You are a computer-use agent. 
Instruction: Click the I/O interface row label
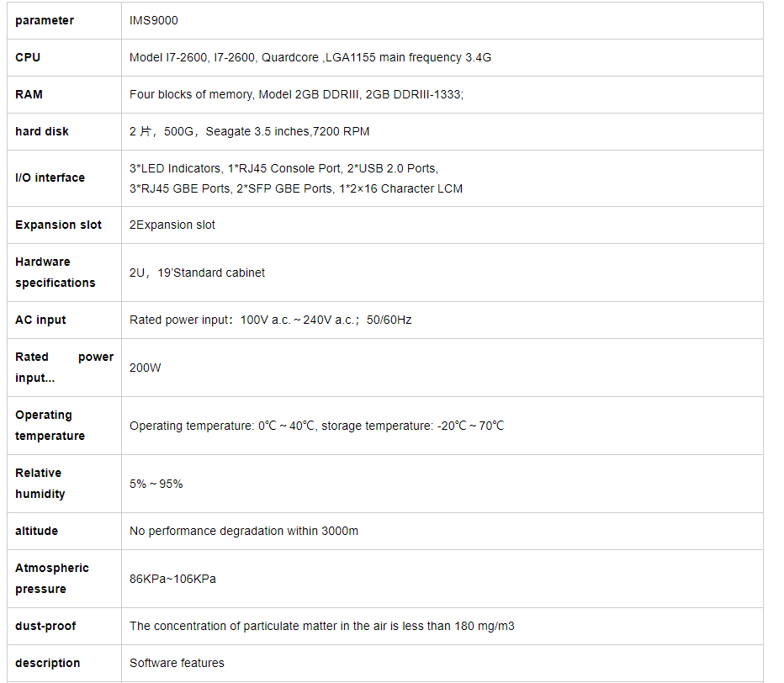point(50,177)
